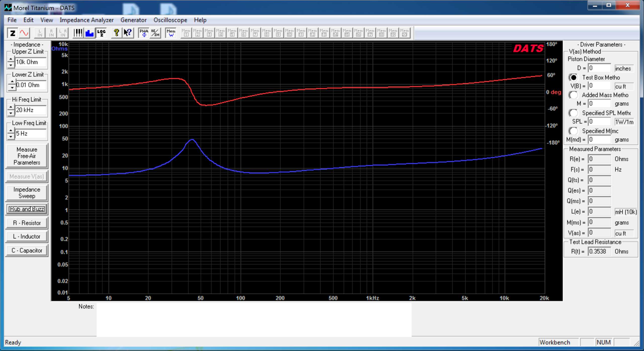Click the piano keys toolbar icon
The height and width of the screenshot is (351, 644).
click(x=78, y=33)
